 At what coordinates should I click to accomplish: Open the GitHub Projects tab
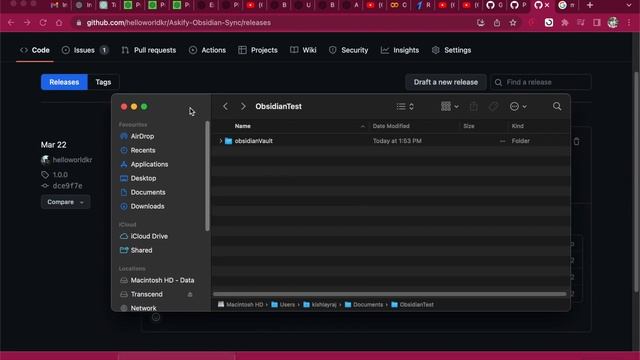pyautogui.click(x=258, y=50)
